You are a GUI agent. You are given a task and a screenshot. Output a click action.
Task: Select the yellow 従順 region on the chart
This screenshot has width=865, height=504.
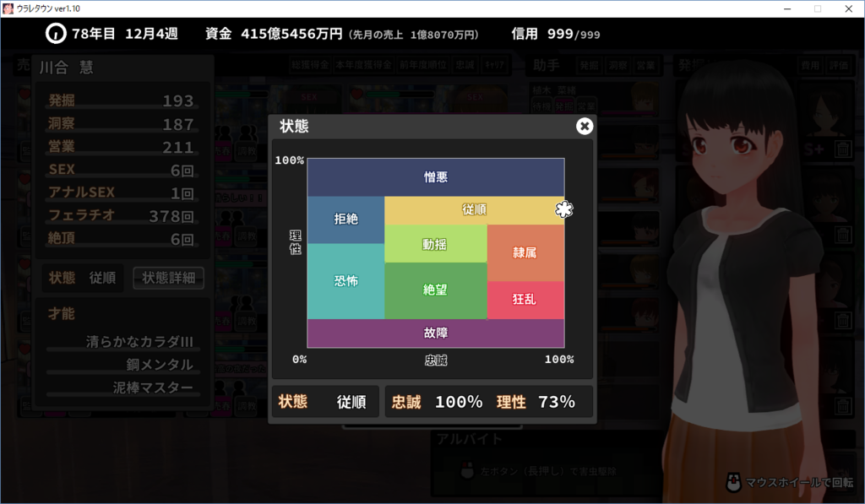pyautogui.click(x=475, y=210)
